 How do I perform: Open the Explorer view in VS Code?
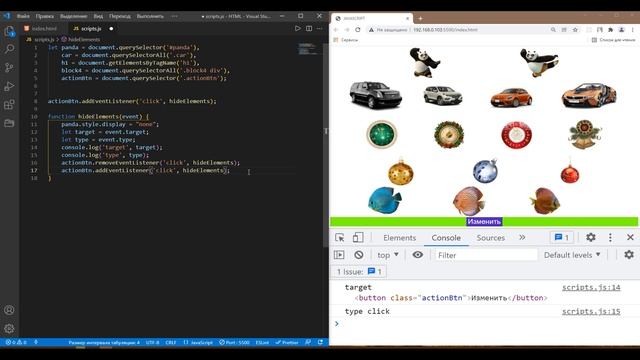(9, 31)
